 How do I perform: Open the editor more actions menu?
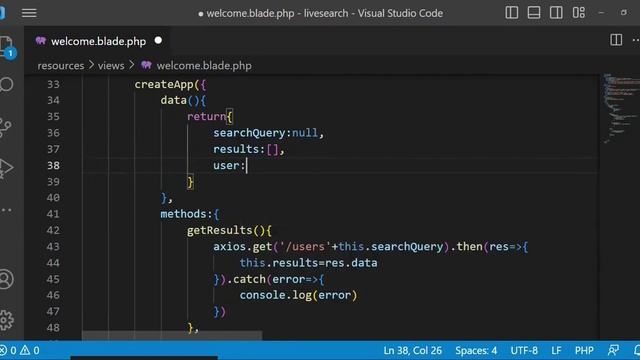pos(636,40)
